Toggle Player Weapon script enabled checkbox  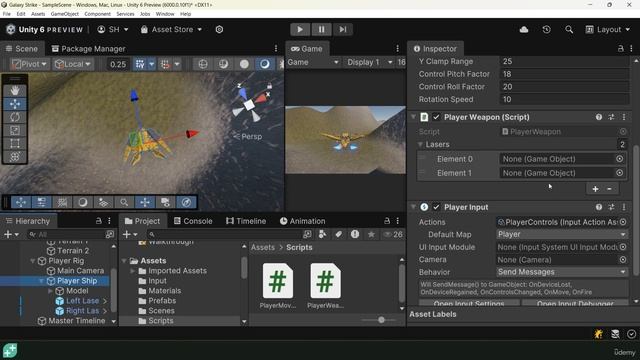436,117
